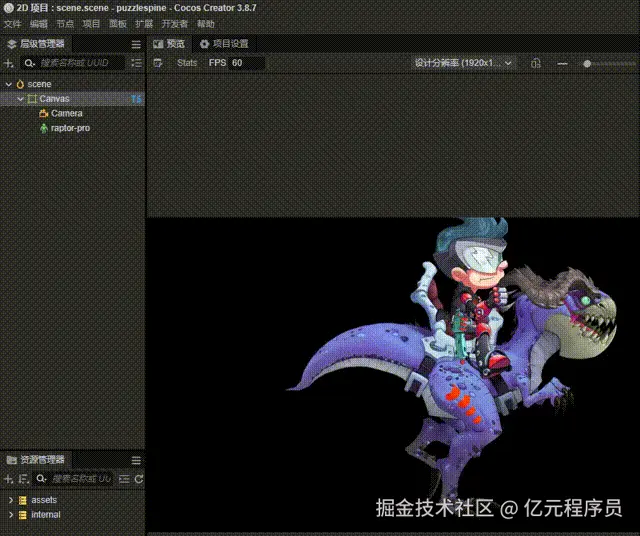Click the scene flame icon
The image size is (640, 536).
(20, 84)
